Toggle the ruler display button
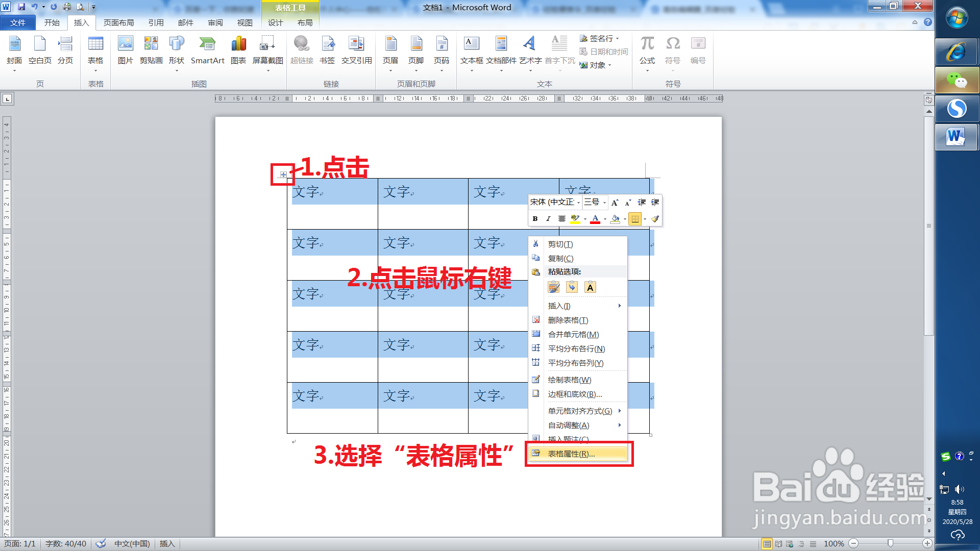 928,100
